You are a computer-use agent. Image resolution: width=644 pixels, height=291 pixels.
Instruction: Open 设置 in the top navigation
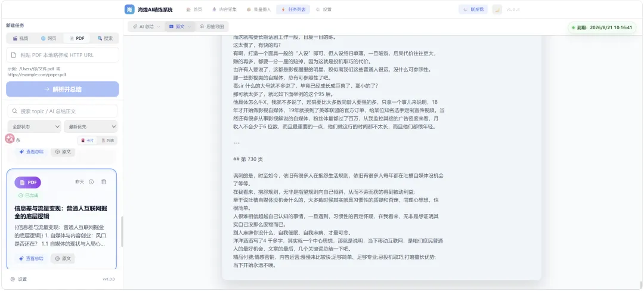(x=324, y=10)
